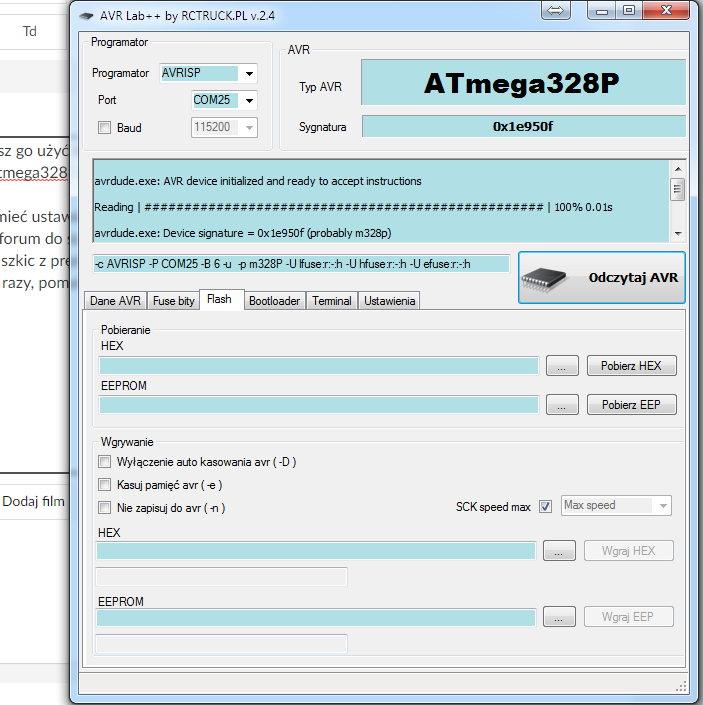The image size is (703, 705).
Task: Click scroll-up arrow of avrdude log
Action: (678, 169)
